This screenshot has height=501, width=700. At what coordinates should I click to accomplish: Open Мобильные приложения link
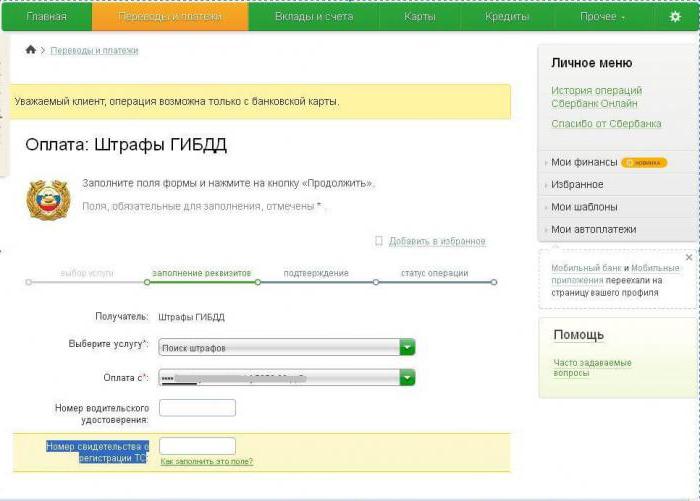tap(615, 274)
